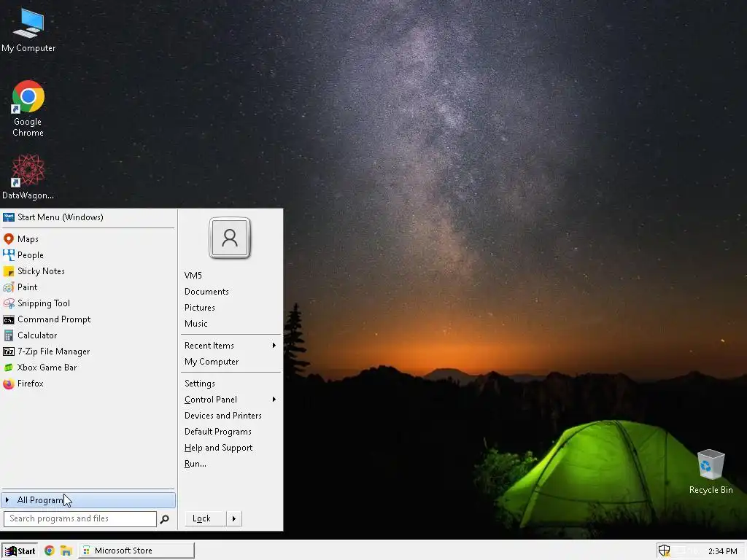Click the Search programs and files field

(x=80, y=518)
